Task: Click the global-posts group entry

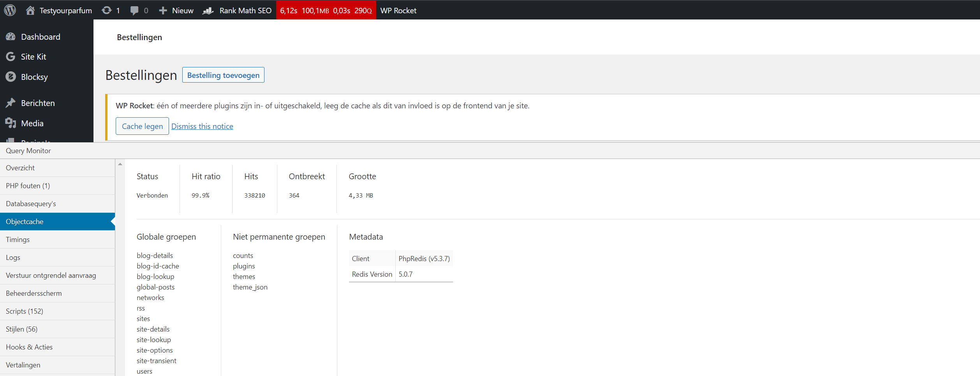Action: [x=155, y=287]
